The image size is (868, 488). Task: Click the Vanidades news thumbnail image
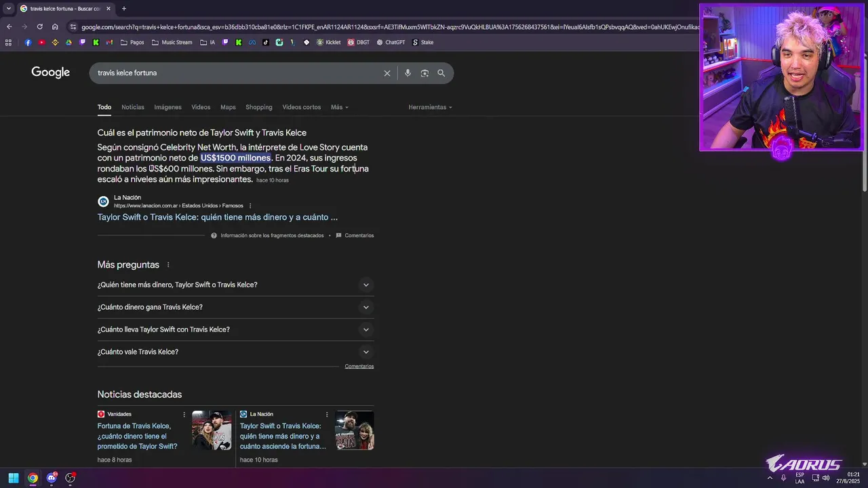coord(212,430)
